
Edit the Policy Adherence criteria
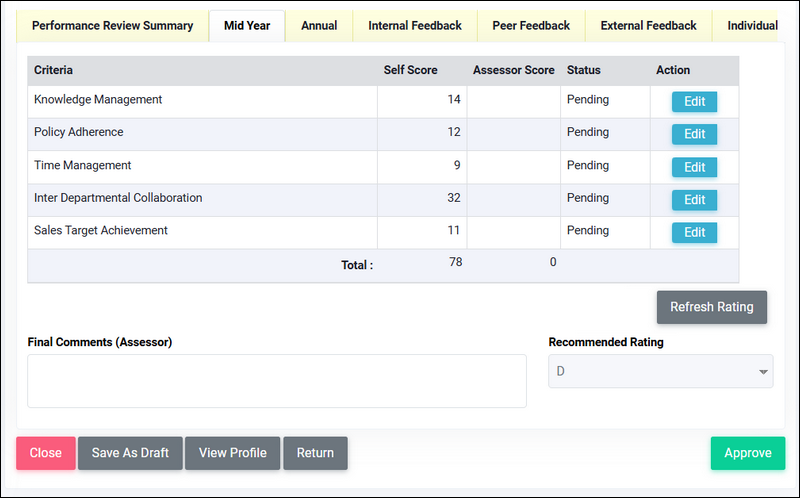click(694, 134)
